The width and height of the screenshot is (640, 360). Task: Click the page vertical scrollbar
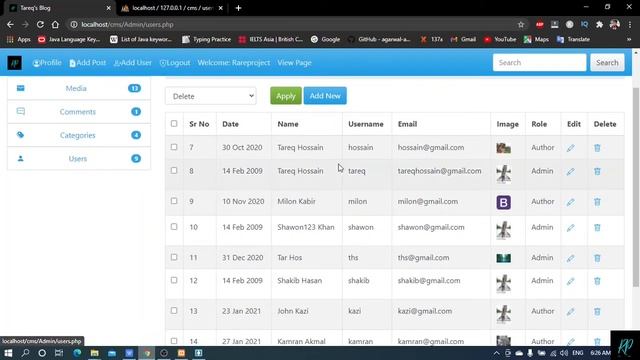[x=636, y=187]
